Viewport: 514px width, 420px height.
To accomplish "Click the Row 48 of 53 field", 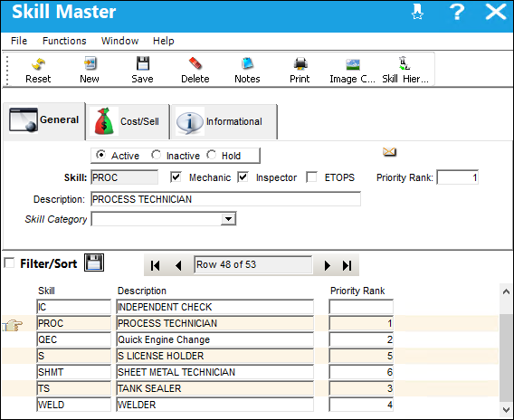I will 252,264.
